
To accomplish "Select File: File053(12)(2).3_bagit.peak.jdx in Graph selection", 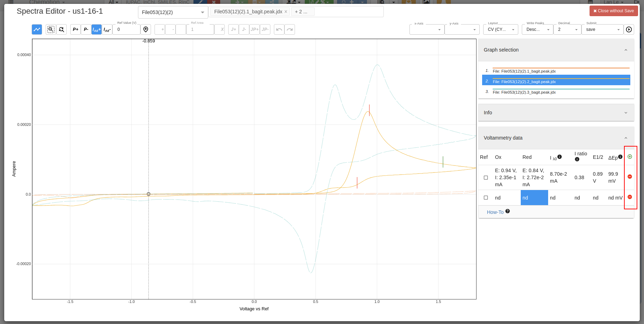I will pyautogui.click(x=524, y=92).
